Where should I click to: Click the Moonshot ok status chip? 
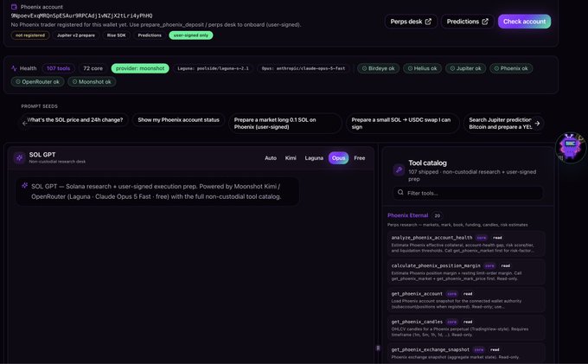[92, 82]
